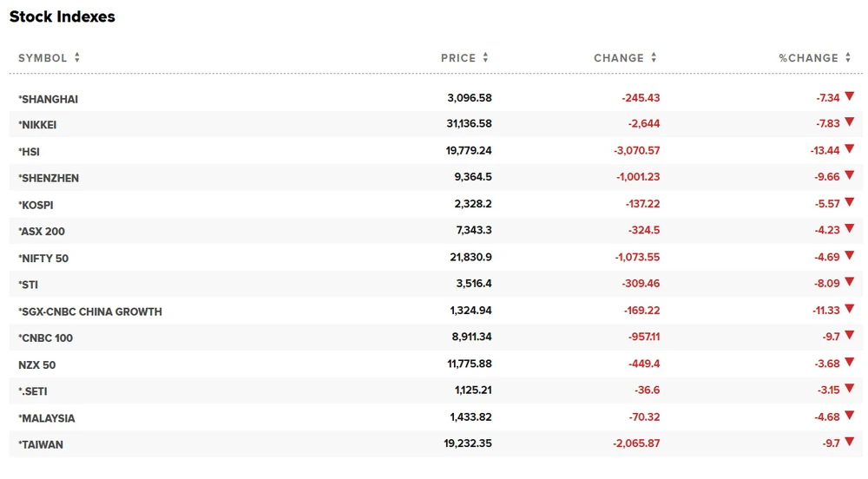The height and width of the screenshot is (479, 868).
Task: Select the *NIFTY 50 symbol
Action: click(x=43, y=258)
